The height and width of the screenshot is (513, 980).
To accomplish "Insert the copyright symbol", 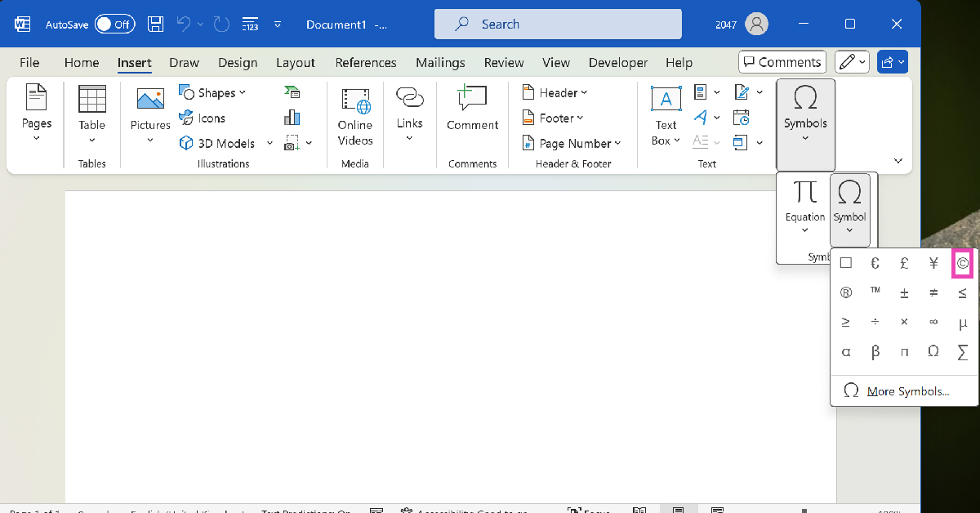I will [x=962, y=263].
